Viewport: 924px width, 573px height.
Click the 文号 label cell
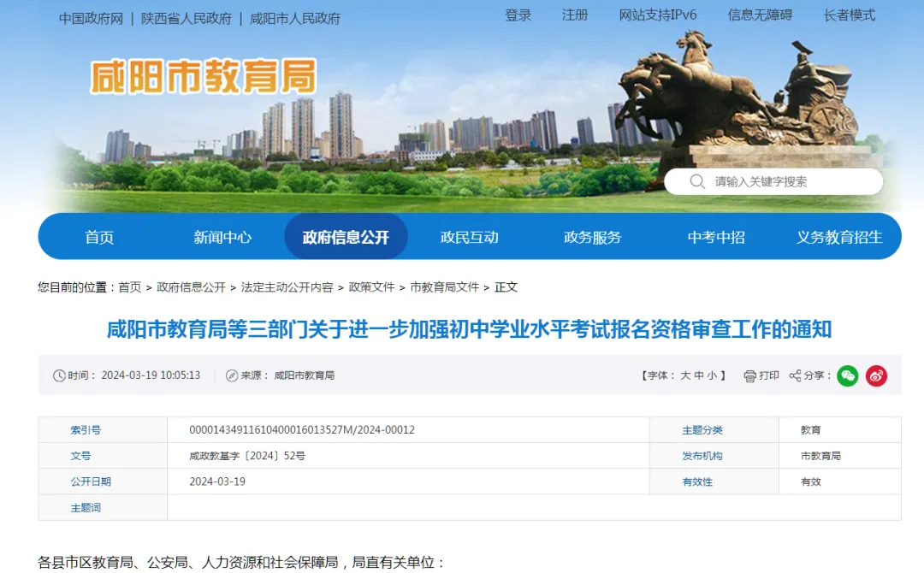pyautogui.click(x=104, y=456)
